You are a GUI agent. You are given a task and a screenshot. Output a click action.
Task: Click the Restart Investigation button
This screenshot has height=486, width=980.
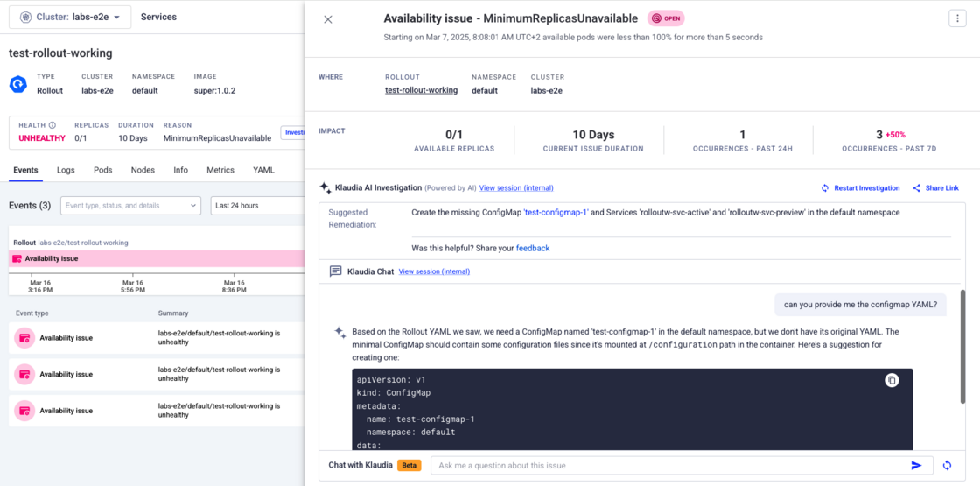[x=860, y=188]
